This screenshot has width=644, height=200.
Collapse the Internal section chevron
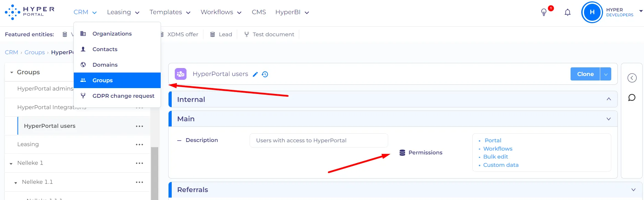tap(609, 99)
